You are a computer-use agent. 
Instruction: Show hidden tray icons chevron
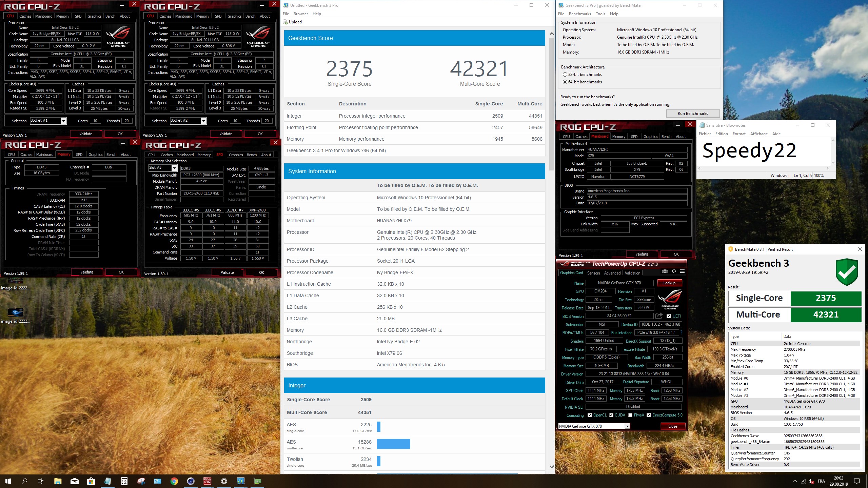coord(795,481)
